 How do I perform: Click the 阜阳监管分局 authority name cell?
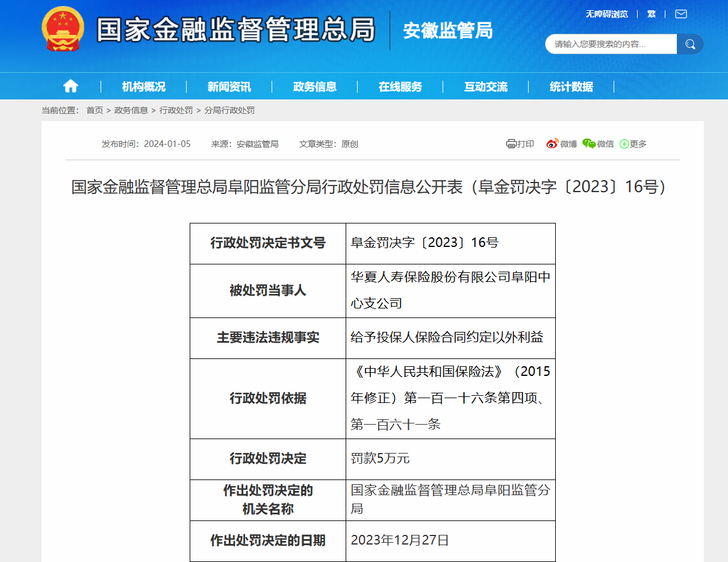click(450, 500)
